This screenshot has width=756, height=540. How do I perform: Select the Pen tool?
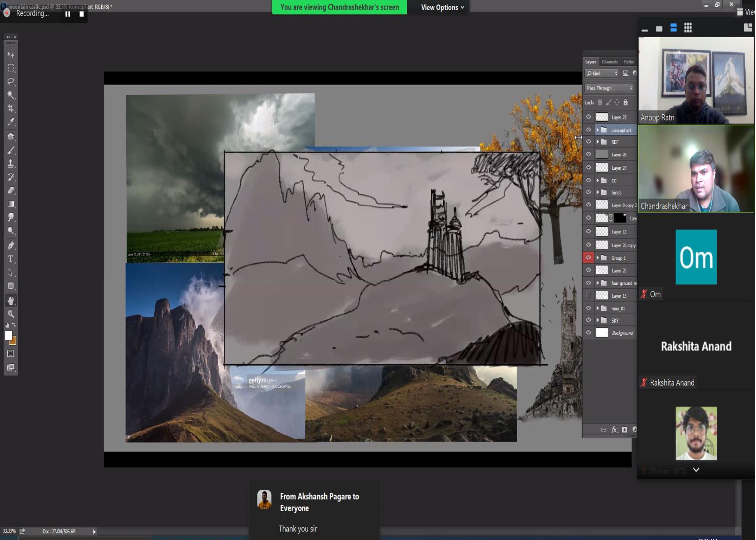coord(11,245)
